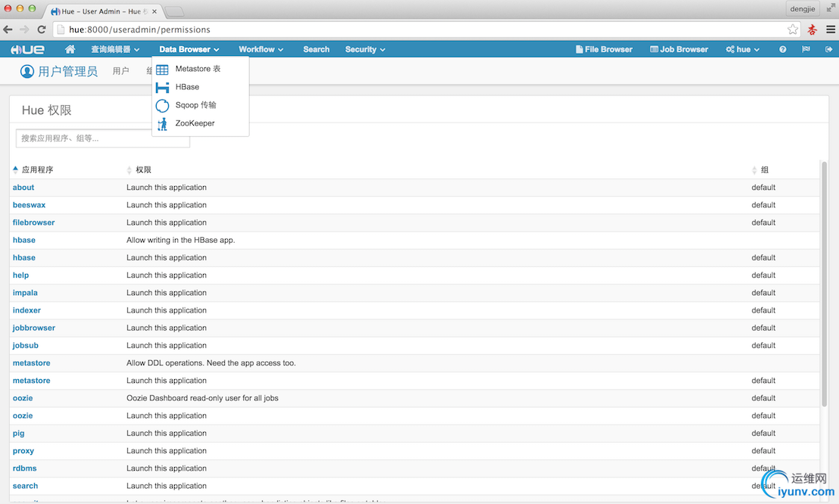Click the 用户管理员 title text
Screen dimensions: 839x504
(x=67, y=71)
